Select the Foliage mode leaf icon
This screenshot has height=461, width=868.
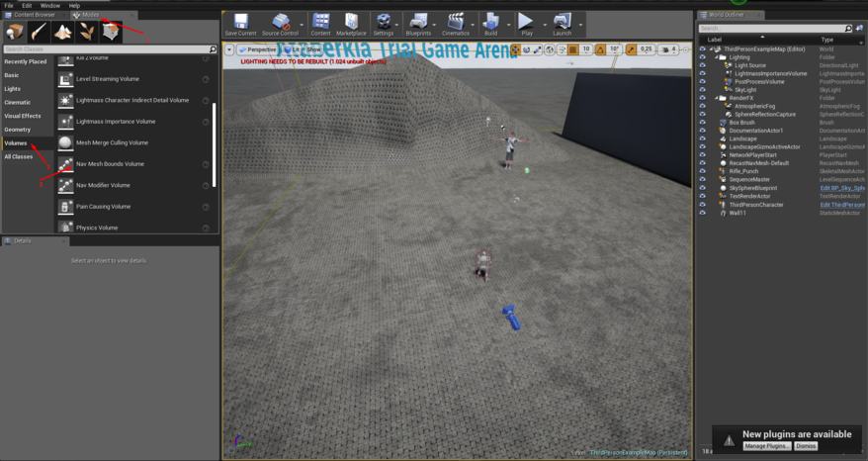[86, 32]
